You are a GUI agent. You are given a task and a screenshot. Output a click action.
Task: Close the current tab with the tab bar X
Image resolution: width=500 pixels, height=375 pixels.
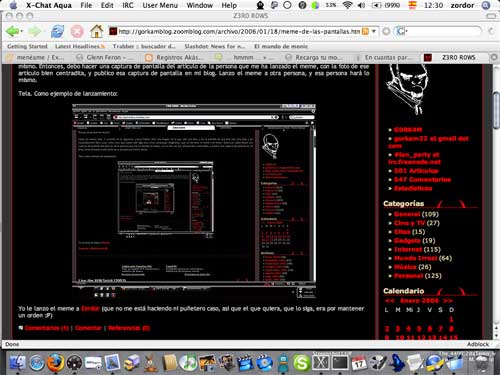(494, 57)
